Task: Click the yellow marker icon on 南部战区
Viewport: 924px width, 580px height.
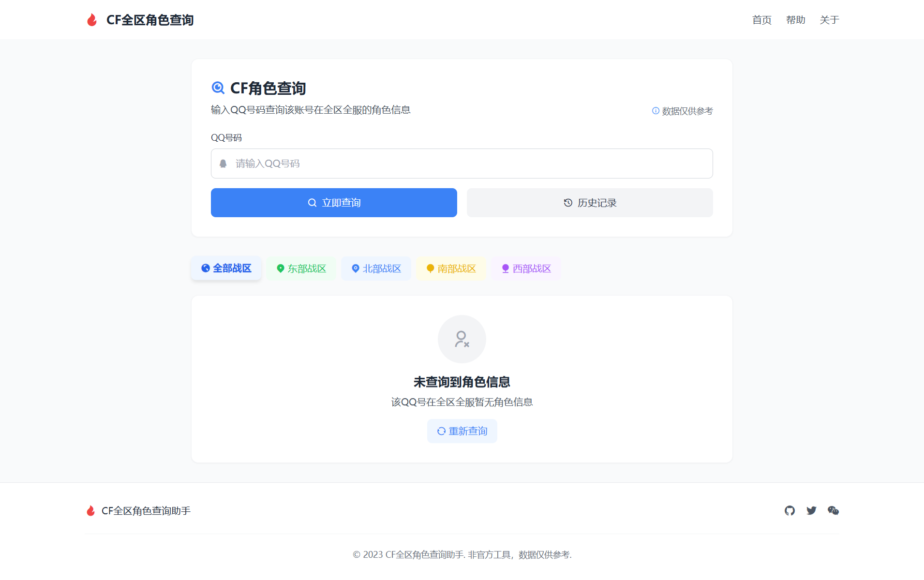Action: tap(430, 268)
